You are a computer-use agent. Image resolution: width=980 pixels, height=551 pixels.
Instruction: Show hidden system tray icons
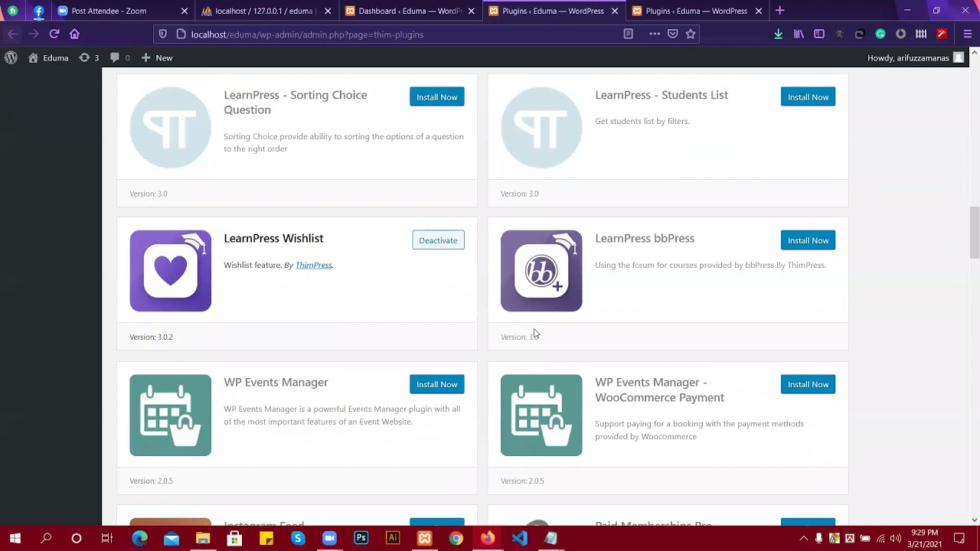click(x=803, y=539)
